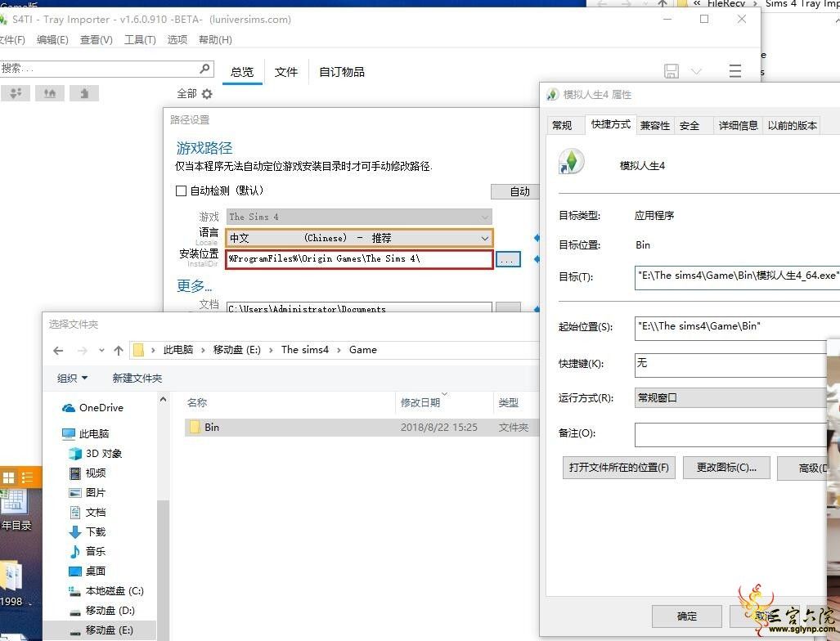
Task: Open 文件(F) menu in S4TI
Action: [11, 39]
